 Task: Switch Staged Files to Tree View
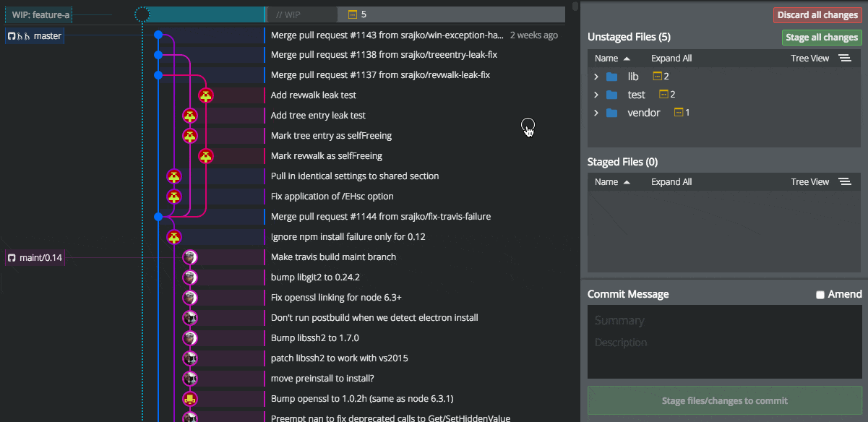click(810, 182)
